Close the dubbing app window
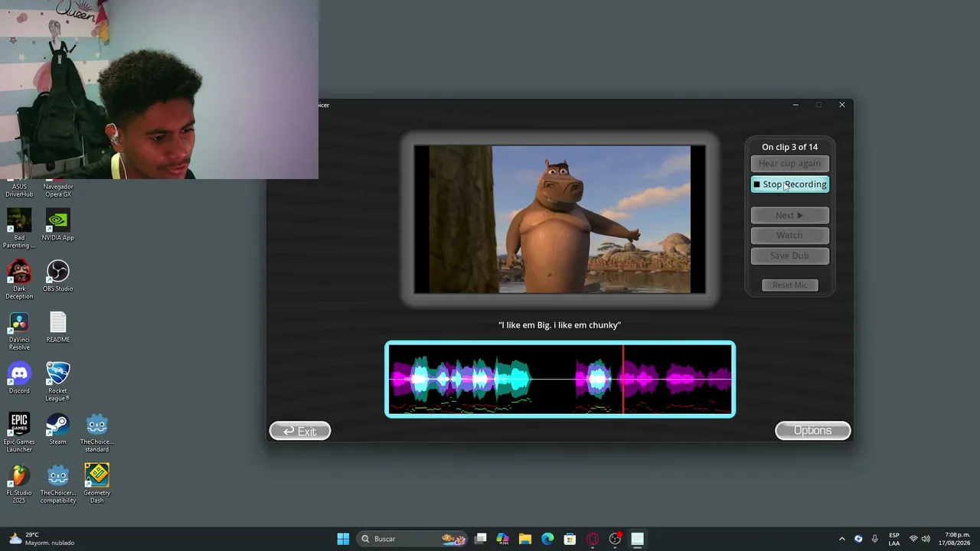Image resolution: width=980 pixels, height=551 pixels. 842,105
